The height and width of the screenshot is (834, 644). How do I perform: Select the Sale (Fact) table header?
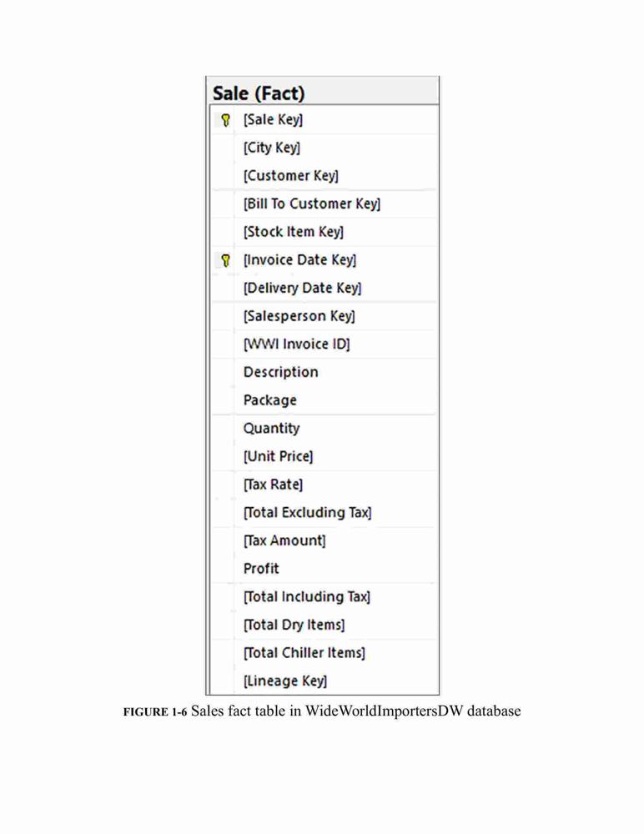323,92
